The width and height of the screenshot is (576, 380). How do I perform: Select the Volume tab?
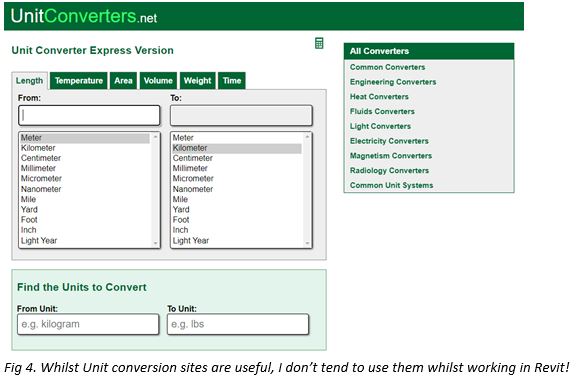158,80
